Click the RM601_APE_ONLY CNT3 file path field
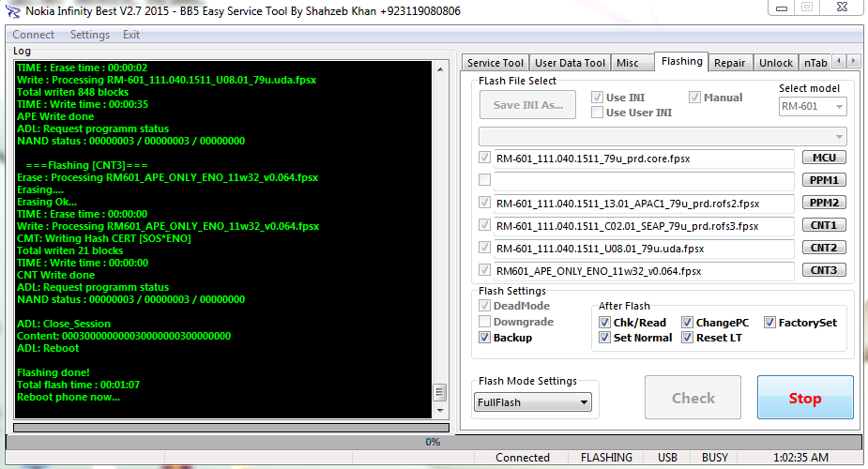This screenshot has height=469, width=868. point(643,271)
